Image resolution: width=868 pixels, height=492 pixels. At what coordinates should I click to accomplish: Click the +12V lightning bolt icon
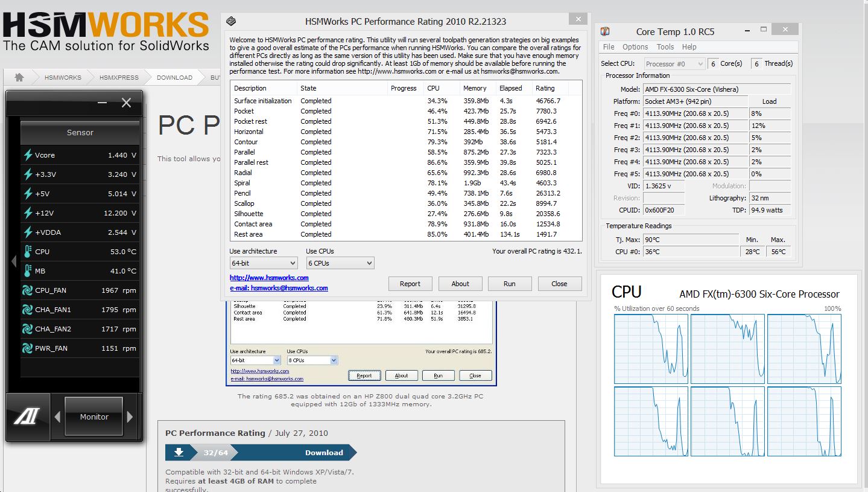28,213
